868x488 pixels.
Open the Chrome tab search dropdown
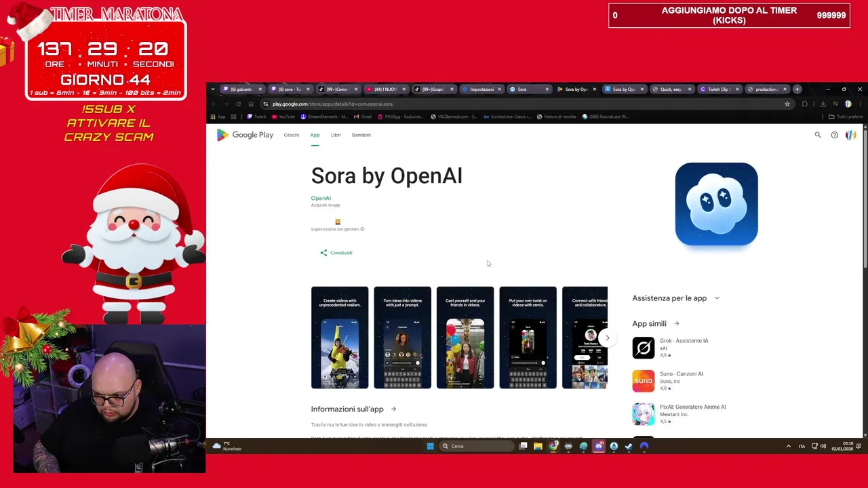pyautogui.click(x=213, y=89)
